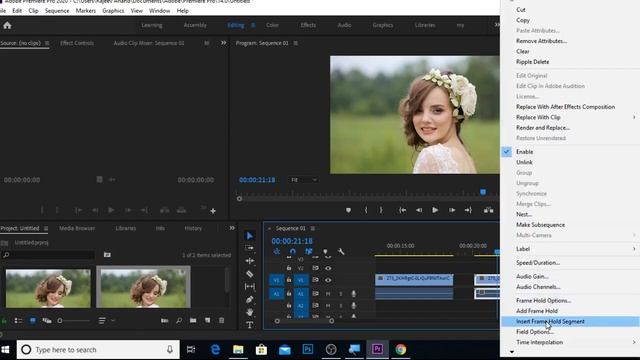Select the Ripple Edit tool
Screen dimensions: 640x360
249,261
